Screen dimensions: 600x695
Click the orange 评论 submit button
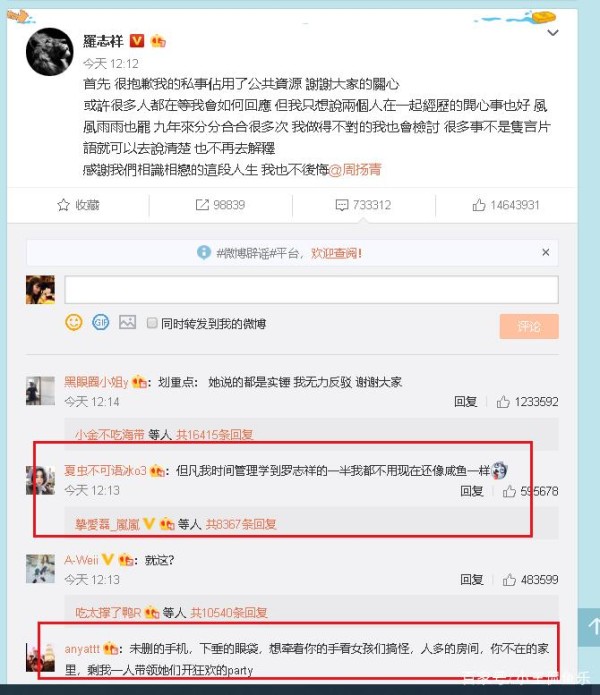[x=529, y=327]
